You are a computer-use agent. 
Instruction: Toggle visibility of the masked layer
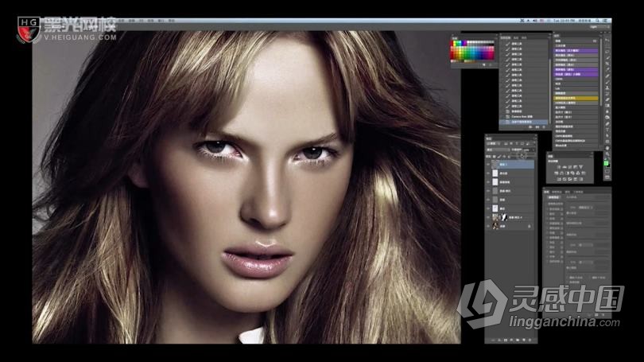[488, 217]
